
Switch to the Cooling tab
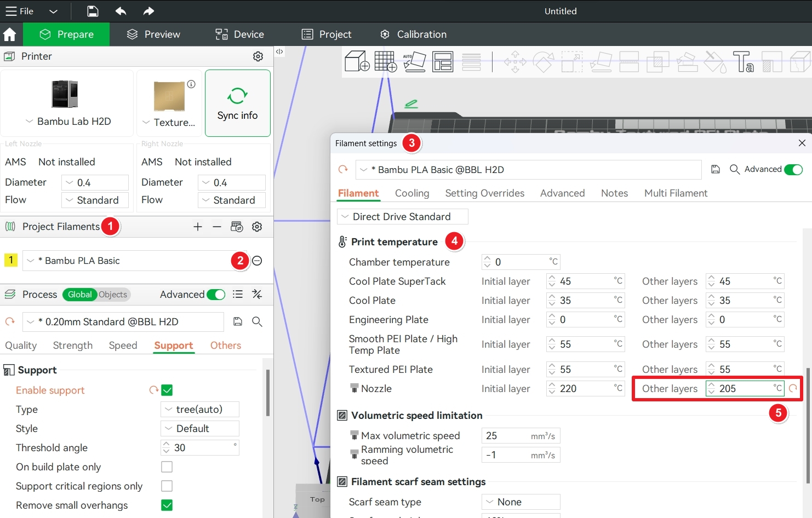(412, 193)
